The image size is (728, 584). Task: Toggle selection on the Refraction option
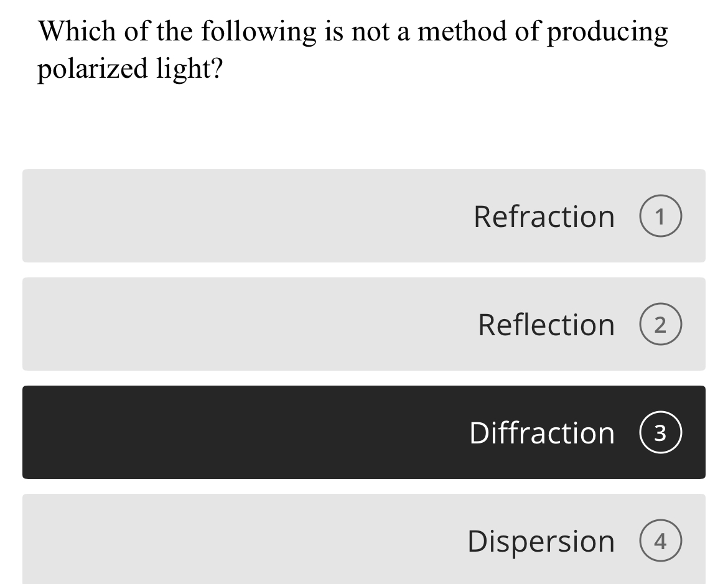click(364, 215)
